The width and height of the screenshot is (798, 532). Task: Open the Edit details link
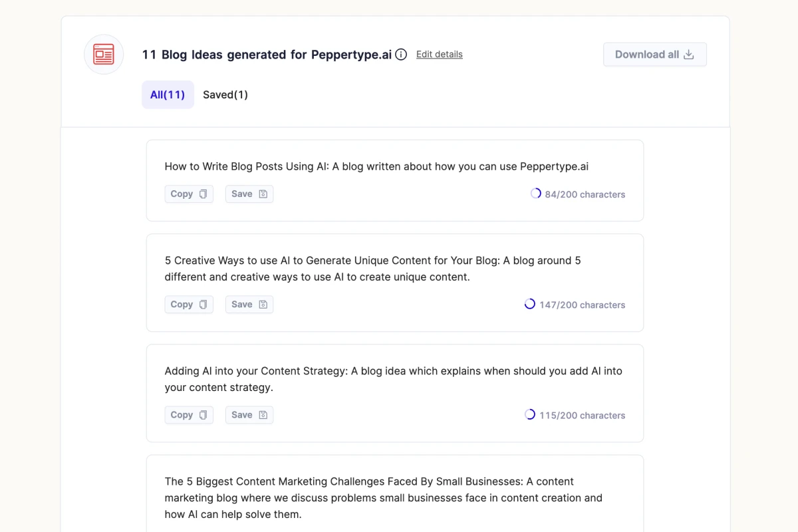click(440, 55)
